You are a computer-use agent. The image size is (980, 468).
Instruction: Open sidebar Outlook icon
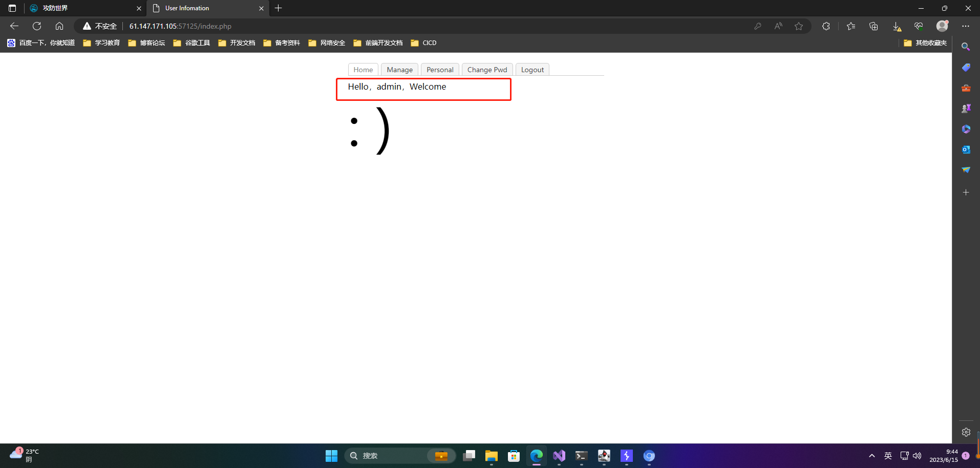click(966, 150)
